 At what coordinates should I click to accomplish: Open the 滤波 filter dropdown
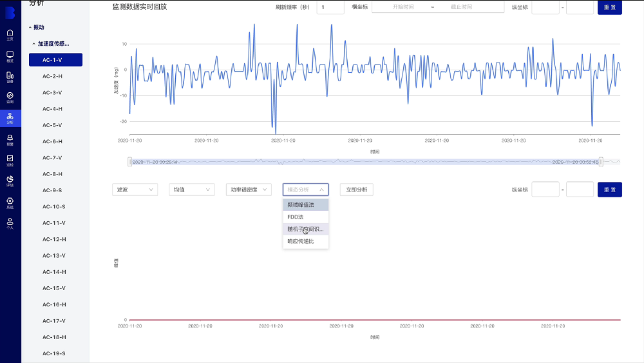(134, 190)
